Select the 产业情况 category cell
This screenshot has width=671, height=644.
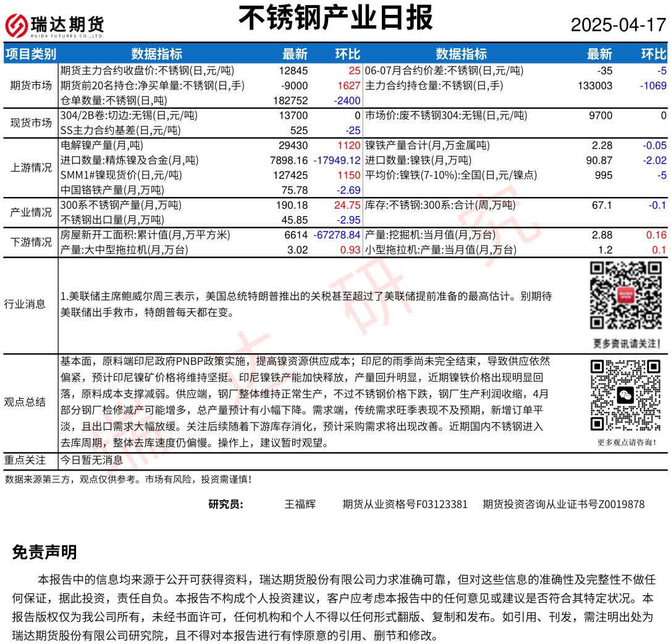pyautogui.click(x=31, y=212)
